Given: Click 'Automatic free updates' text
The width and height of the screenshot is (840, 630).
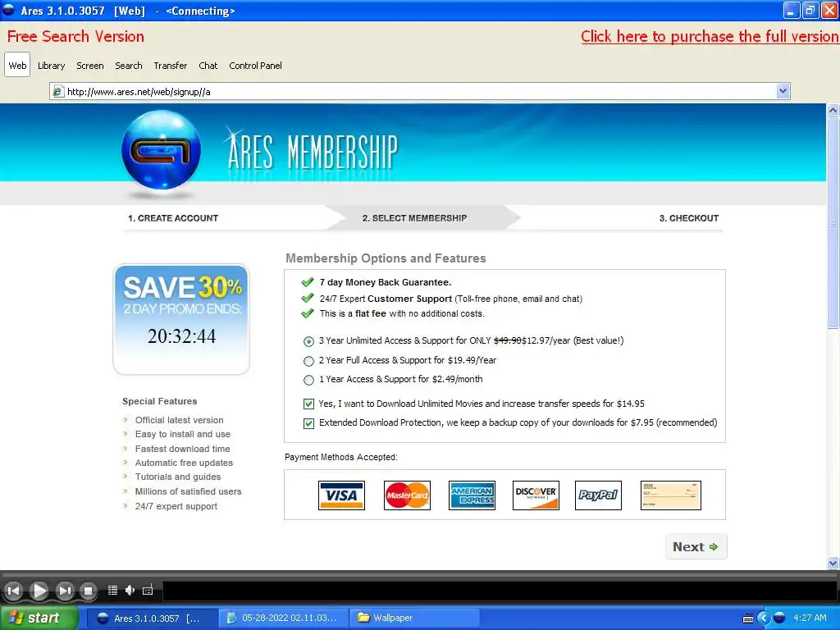Looking at the screenshot, I should click(x=184, y=463).
